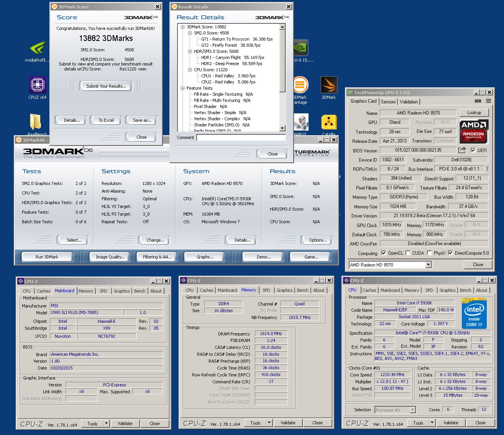Toggle the PhysX checkbox
This screenshot has height=435, width=504.
tap(429, 253)
